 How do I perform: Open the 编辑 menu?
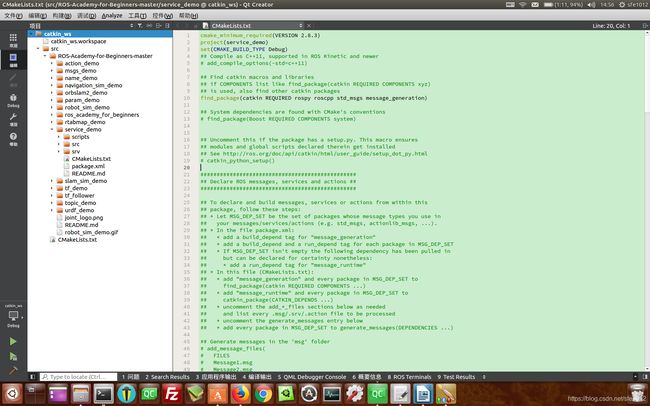click(x=37, y=15)
